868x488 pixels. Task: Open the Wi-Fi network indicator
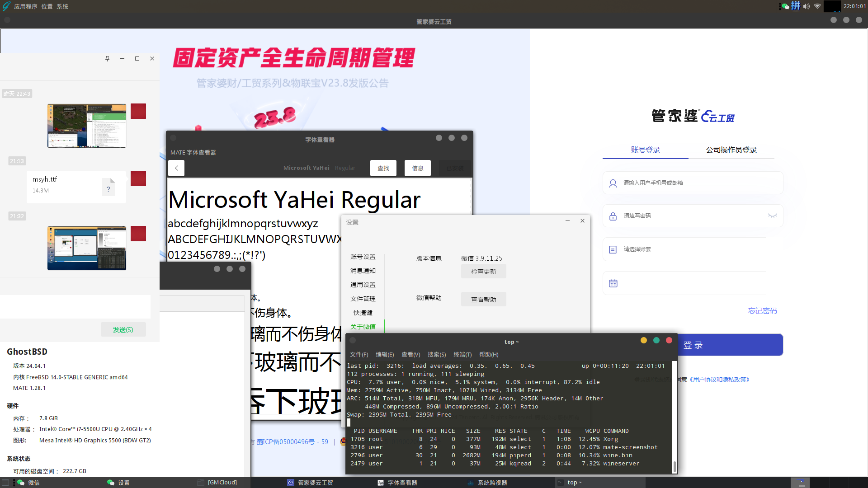click(x=817, y=6)
